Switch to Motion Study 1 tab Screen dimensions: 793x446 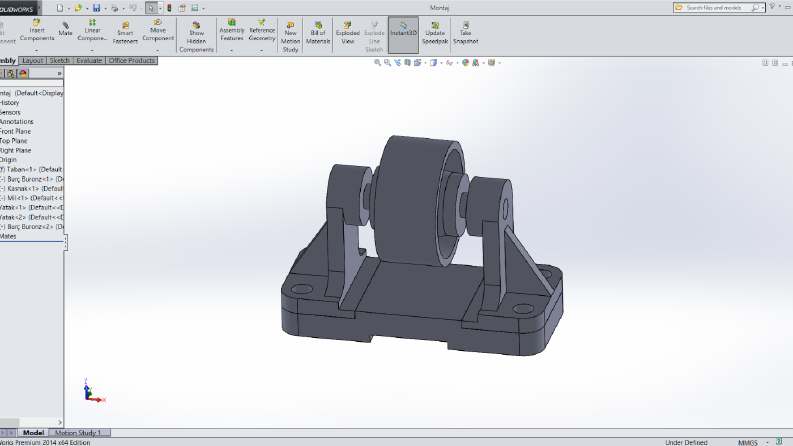click(78, 433)
